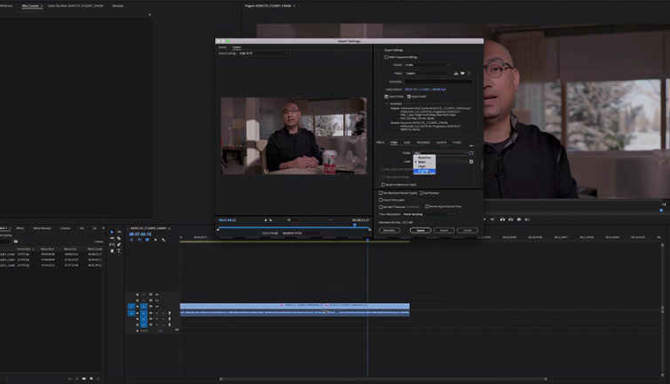670x384 pixels.
Task: Toggle the Export Audio checkbox
Action: tap(409, 97)
